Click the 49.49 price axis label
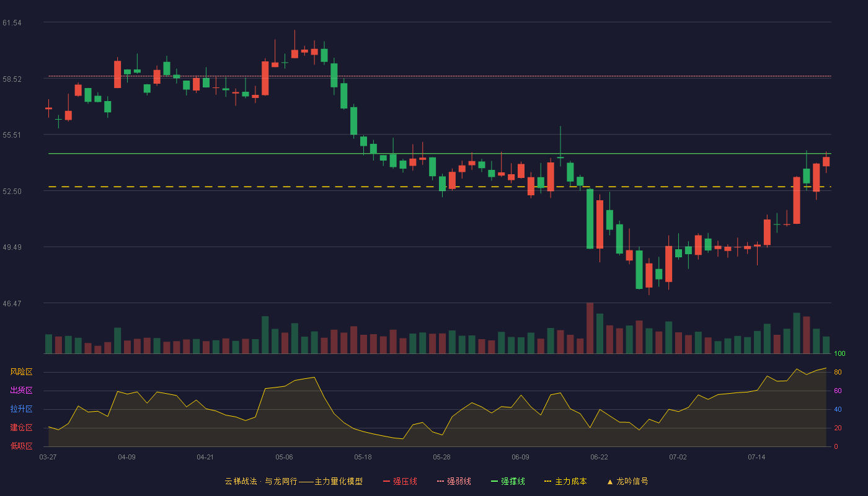 12,247
